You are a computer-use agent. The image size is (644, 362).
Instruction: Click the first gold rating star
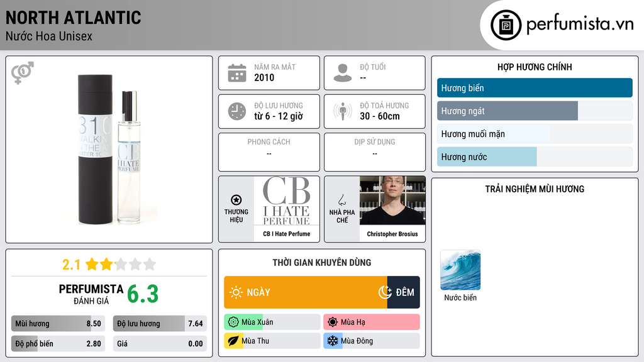[x=92, y=264]
